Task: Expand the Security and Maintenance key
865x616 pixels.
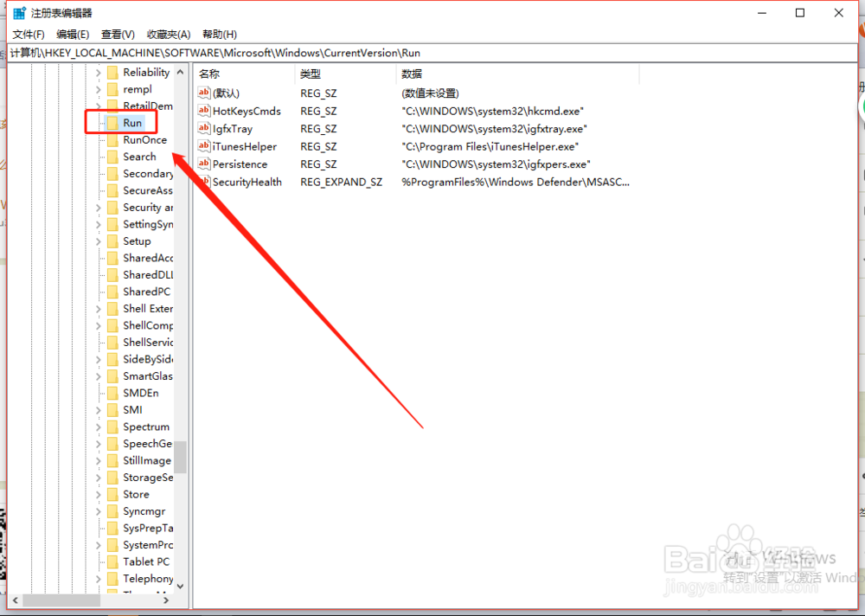Action: [x=99, y=208]
